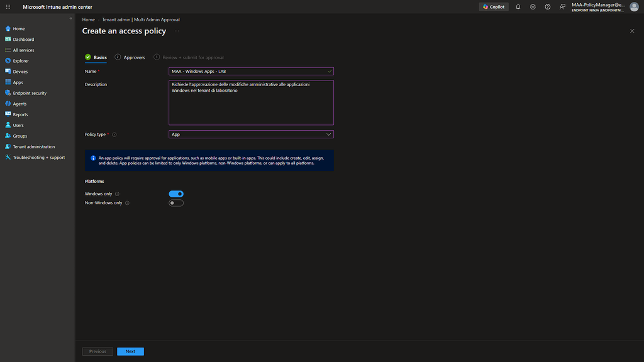Open the settings gear icon
Screen dimensions: 644x362
pos(533,7)
